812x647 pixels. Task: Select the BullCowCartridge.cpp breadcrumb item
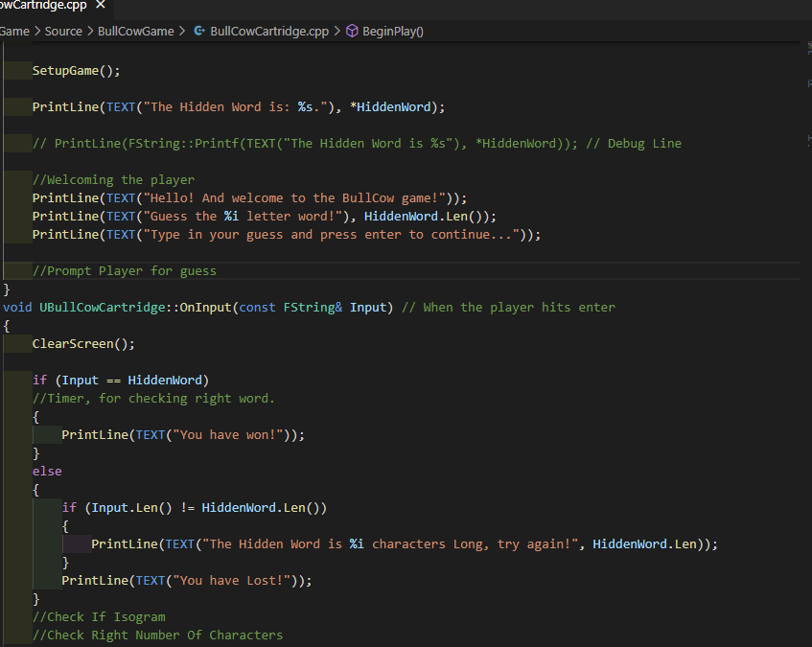[268, 31]
